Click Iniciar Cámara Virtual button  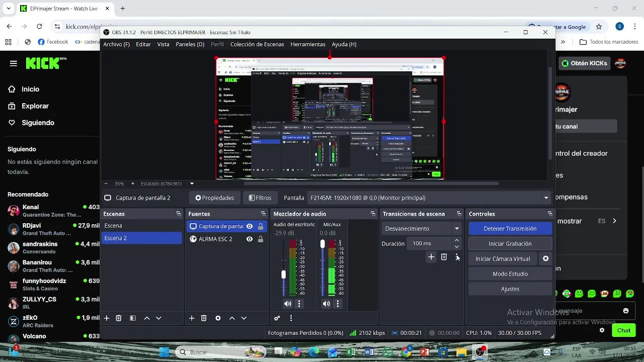coord(503,259)
